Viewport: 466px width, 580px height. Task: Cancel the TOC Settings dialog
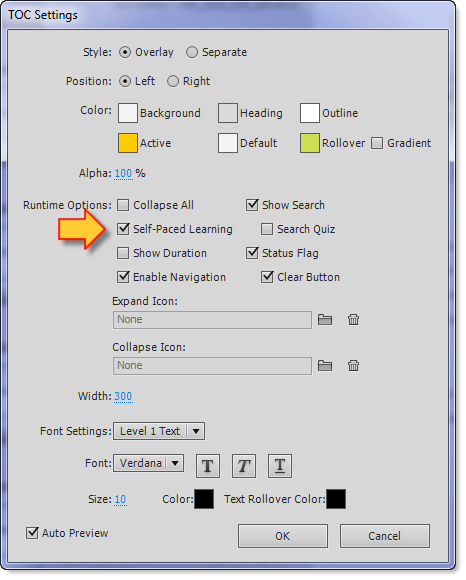(385, 536)
